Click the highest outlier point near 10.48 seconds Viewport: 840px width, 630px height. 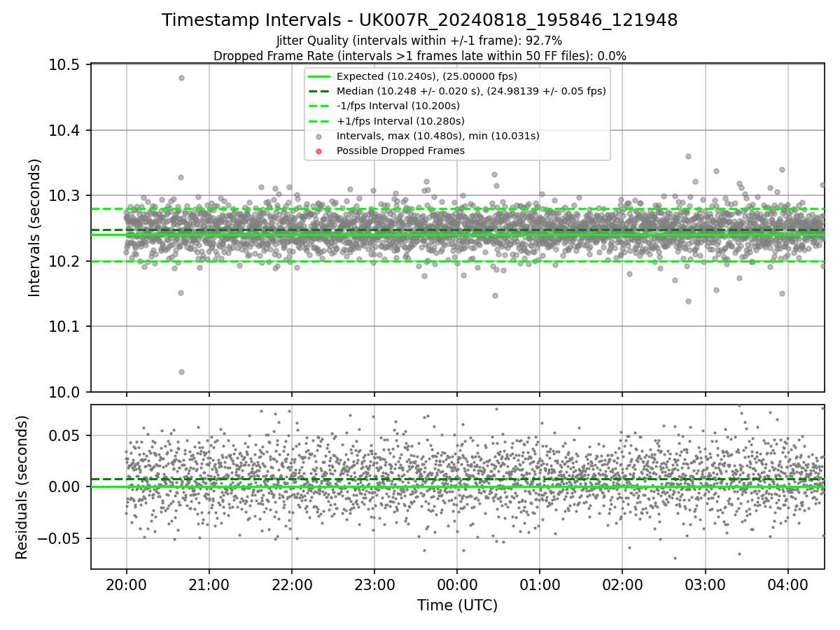click(x=181, y=78)
